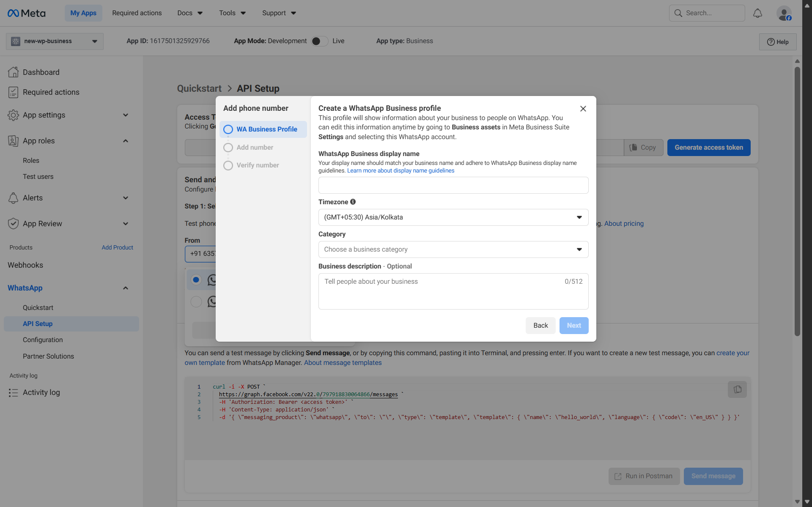This screenshot has height=507, width=812.
Task: Click the Copy access token button
Action: click(643, 148)
